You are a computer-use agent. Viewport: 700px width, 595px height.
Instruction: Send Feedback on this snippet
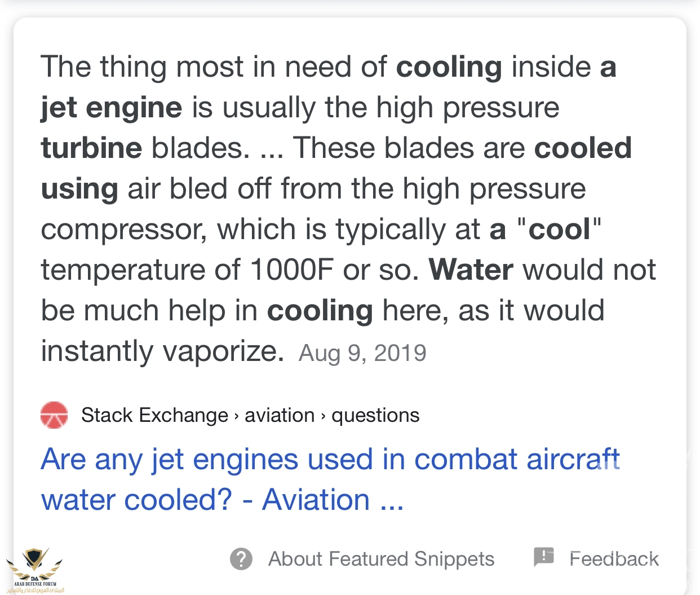614,559
